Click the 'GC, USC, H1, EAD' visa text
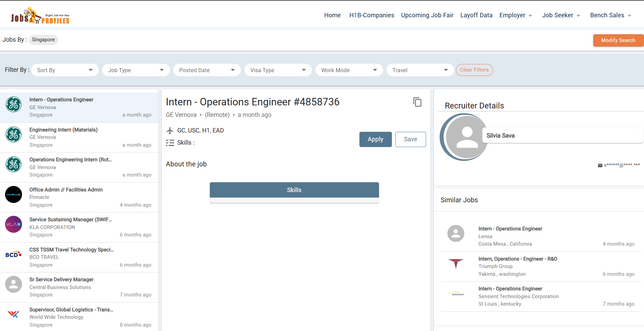Viewport: 644px width, 331px height. coord(200,130)
